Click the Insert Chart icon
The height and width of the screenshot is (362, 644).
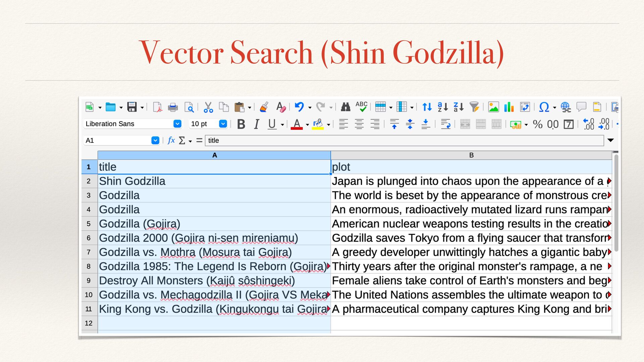tap(509, 107)
